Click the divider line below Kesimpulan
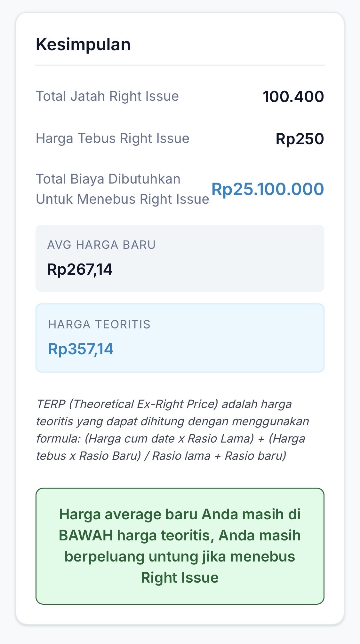 point(180,65)
